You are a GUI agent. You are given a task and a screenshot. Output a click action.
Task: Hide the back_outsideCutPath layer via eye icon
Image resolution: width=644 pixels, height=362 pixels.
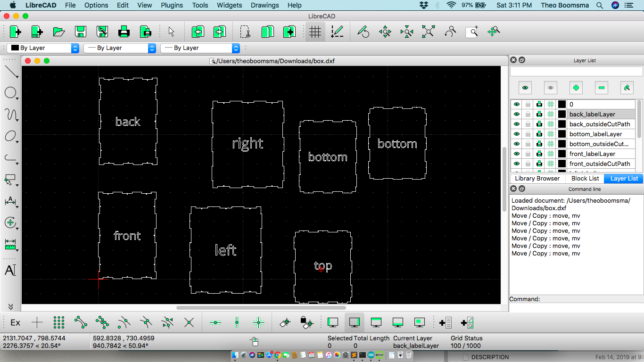pos(517,124)
